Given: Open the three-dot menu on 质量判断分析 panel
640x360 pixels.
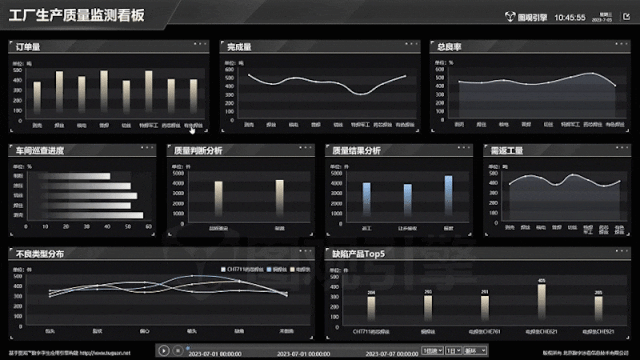Looking at the screenshot, I should [x=306, y=147].
